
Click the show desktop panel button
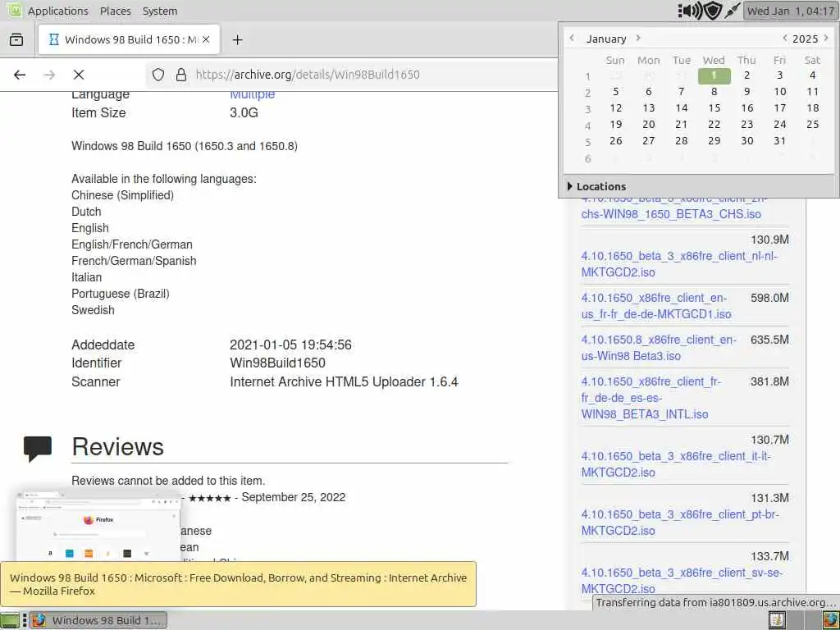10,620
